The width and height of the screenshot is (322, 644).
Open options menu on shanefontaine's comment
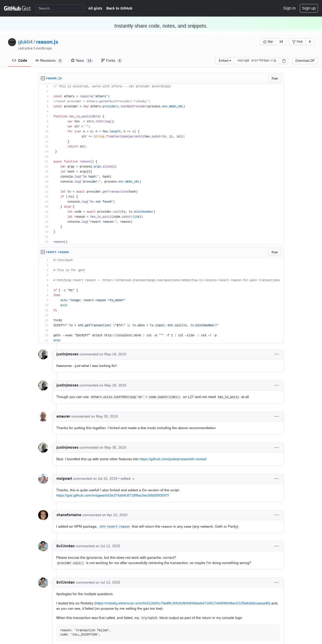point(277,515)
